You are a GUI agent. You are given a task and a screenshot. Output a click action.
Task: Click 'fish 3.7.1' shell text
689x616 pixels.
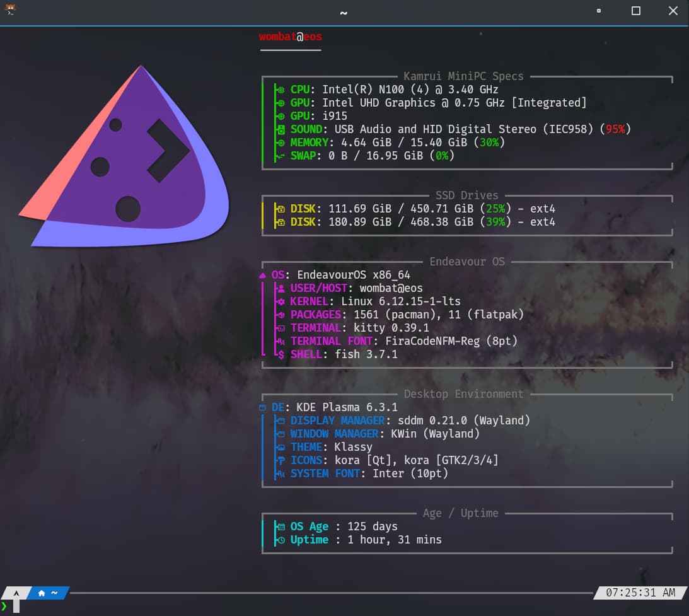coord(366,354)
